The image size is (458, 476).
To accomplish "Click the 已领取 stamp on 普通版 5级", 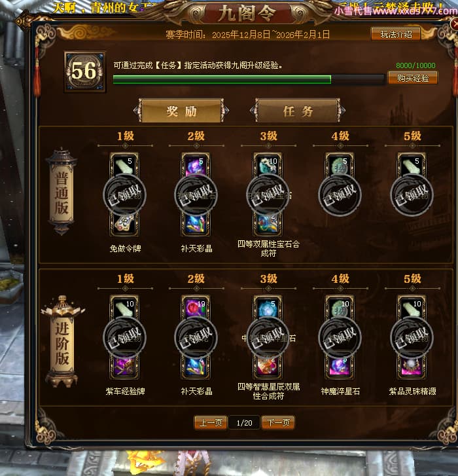I will pyautogui.click(x=412, y=194).
